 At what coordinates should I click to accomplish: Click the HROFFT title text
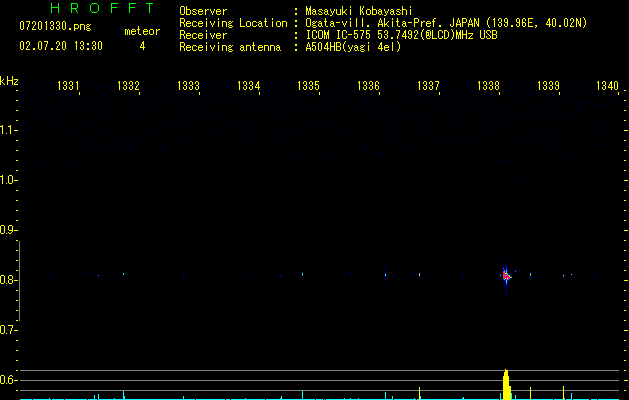tap(103, 8)
